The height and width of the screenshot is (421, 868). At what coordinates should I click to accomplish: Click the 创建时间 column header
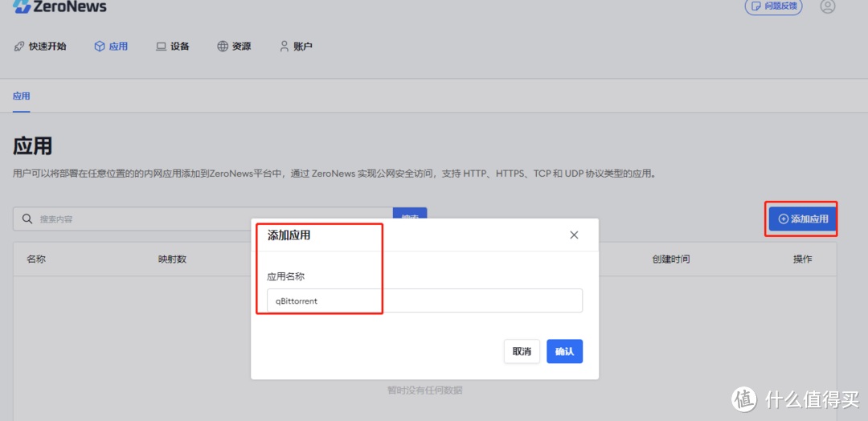pos(671,259)
